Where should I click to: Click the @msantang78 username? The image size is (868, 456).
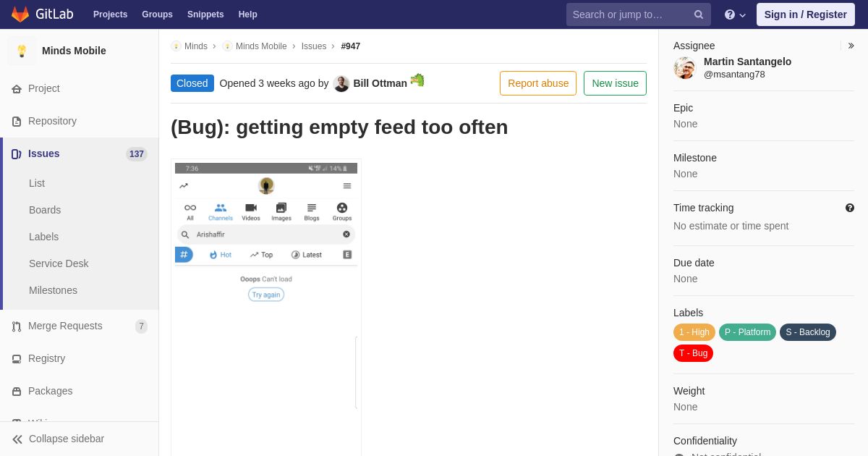[734, 74]
